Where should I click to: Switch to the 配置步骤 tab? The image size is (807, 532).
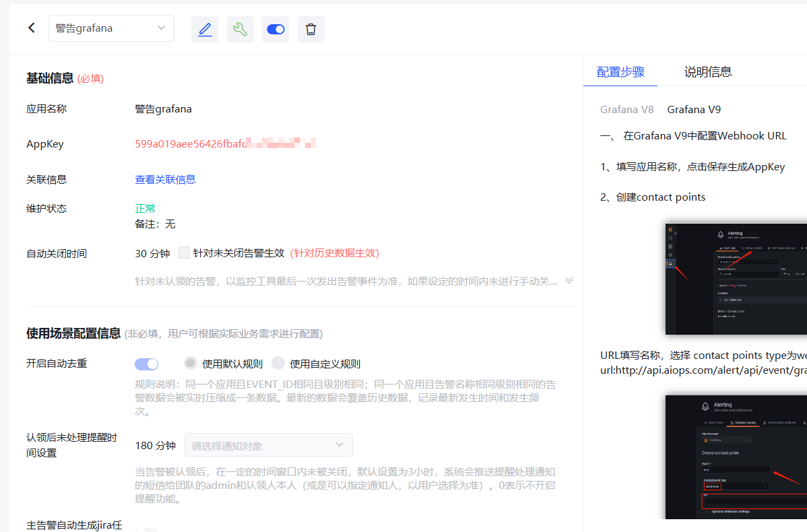[x=620, y=72]
